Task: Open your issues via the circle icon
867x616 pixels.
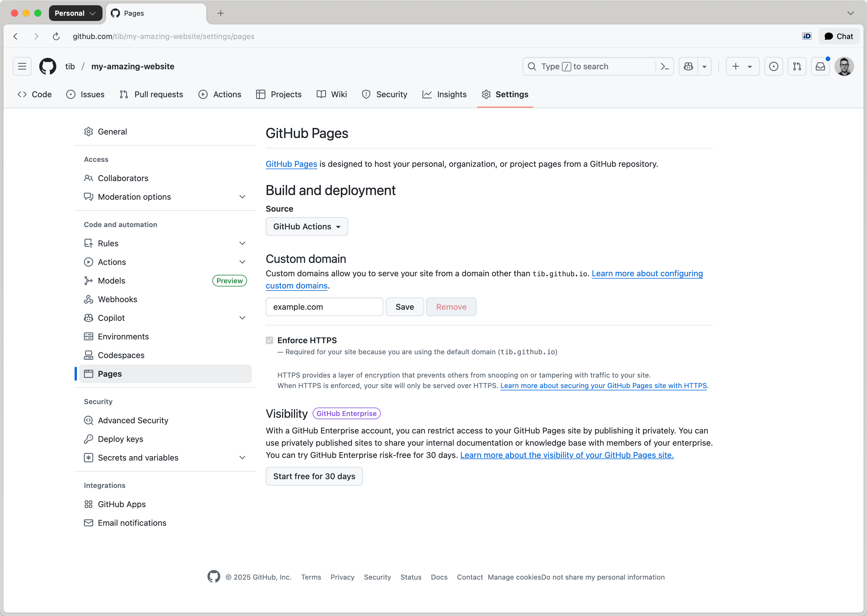Action: (x=773, y=66)
